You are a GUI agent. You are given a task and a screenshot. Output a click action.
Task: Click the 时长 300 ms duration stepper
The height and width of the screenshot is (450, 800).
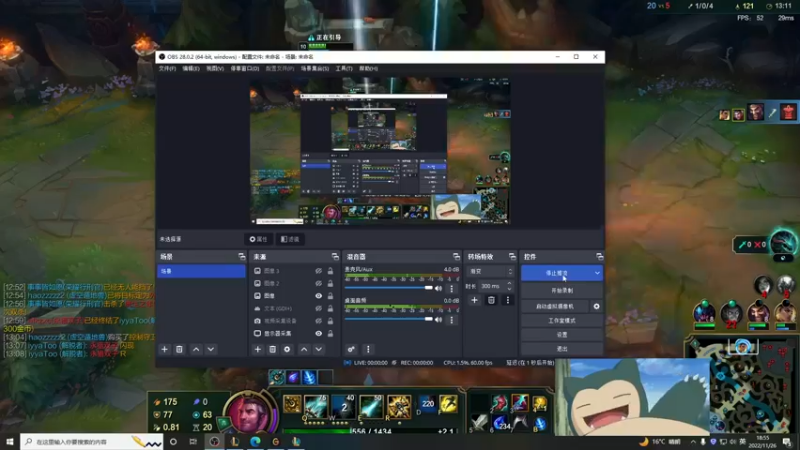click(509, 286)
